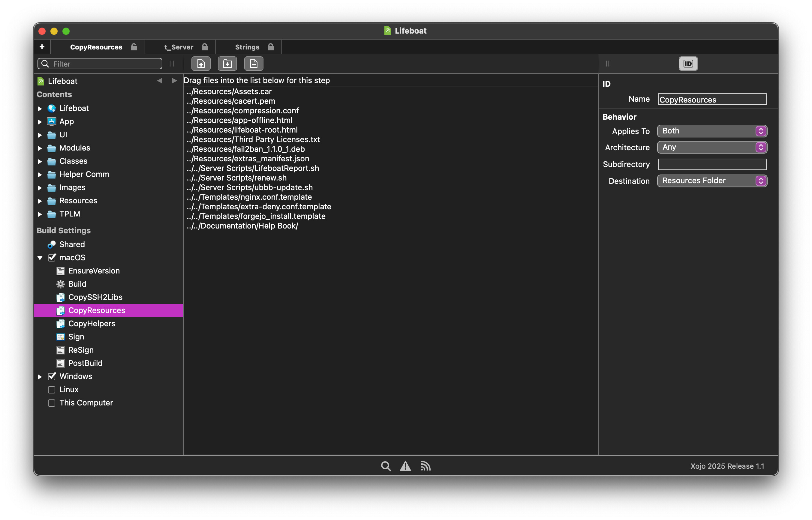The image size is (812, 520).
Task: Select the CopyHelpers copy step
Action: (x=92, y=323)
